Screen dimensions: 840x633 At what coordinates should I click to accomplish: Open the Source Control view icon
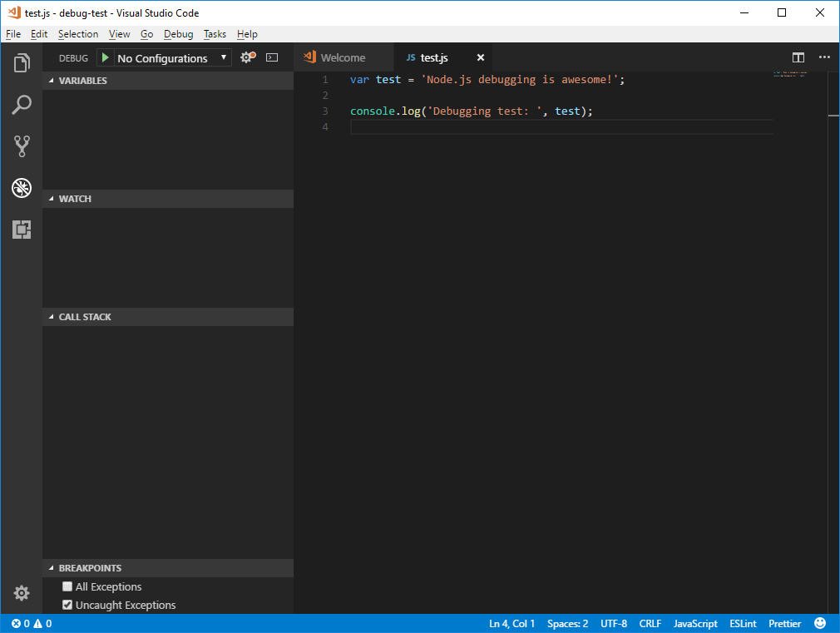coord(22,146)
